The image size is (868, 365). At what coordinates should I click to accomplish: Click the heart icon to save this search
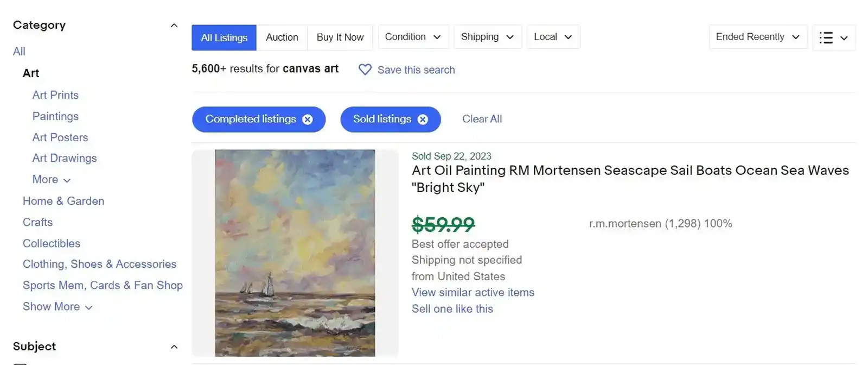tap(365, 70)
